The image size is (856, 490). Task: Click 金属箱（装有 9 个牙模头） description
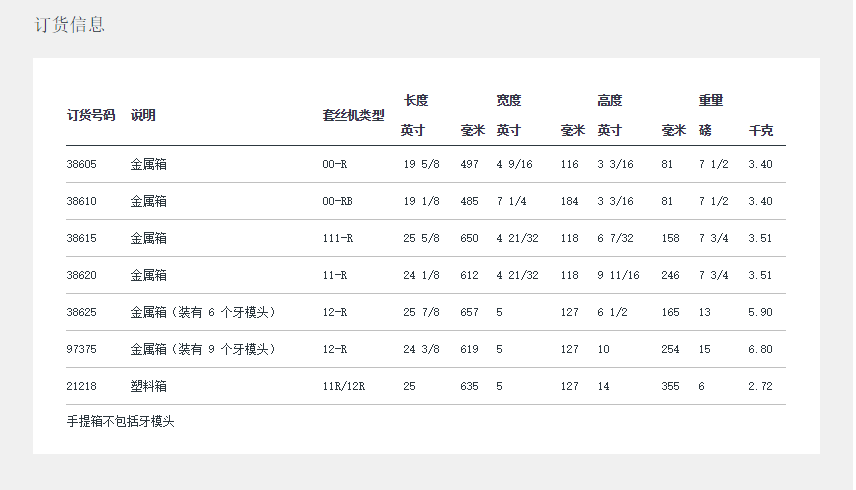tap(203, 349)
